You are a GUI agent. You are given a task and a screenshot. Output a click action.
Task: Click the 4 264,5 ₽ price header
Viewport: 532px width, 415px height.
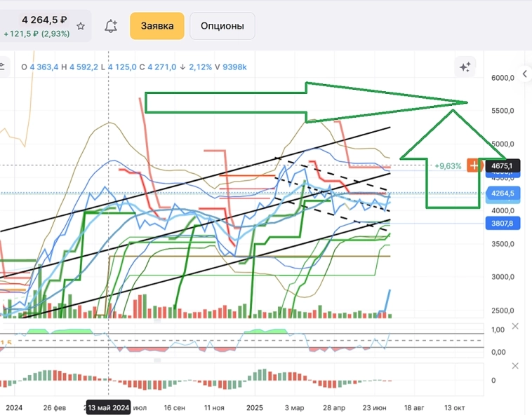(x=44, y=20)
